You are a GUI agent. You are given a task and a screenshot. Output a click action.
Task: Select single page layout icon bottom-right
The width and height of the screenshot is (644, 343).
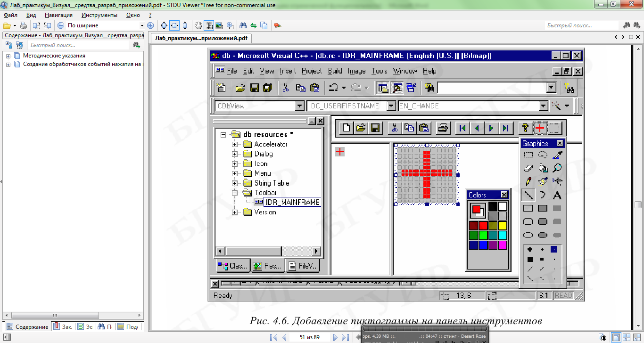(x=616, y=337)
